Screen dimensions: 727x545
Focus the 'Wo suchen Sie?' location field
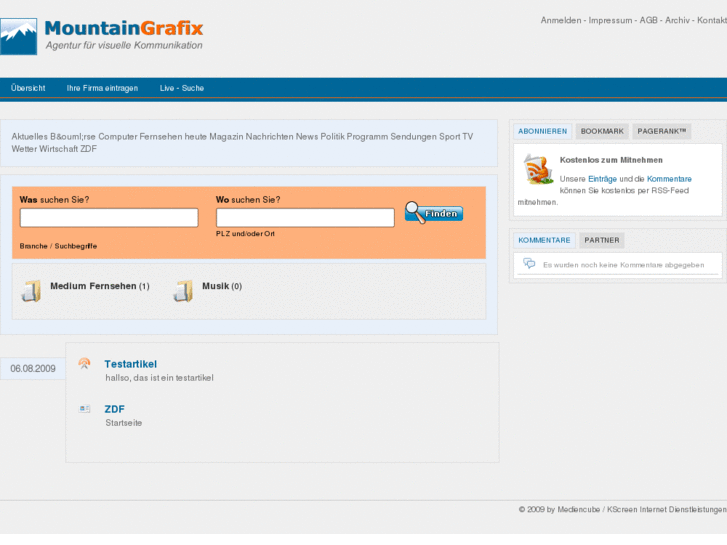coord(305,218)
